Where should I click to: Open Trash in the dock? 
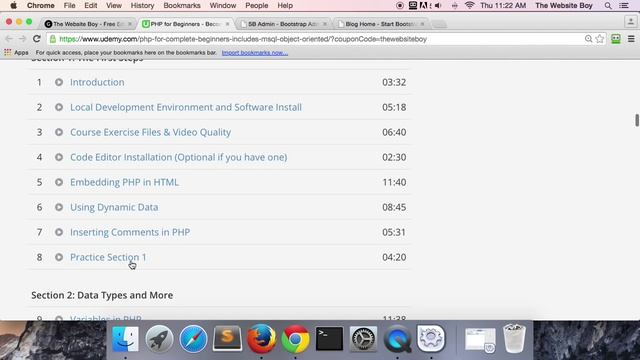point(514,338)
